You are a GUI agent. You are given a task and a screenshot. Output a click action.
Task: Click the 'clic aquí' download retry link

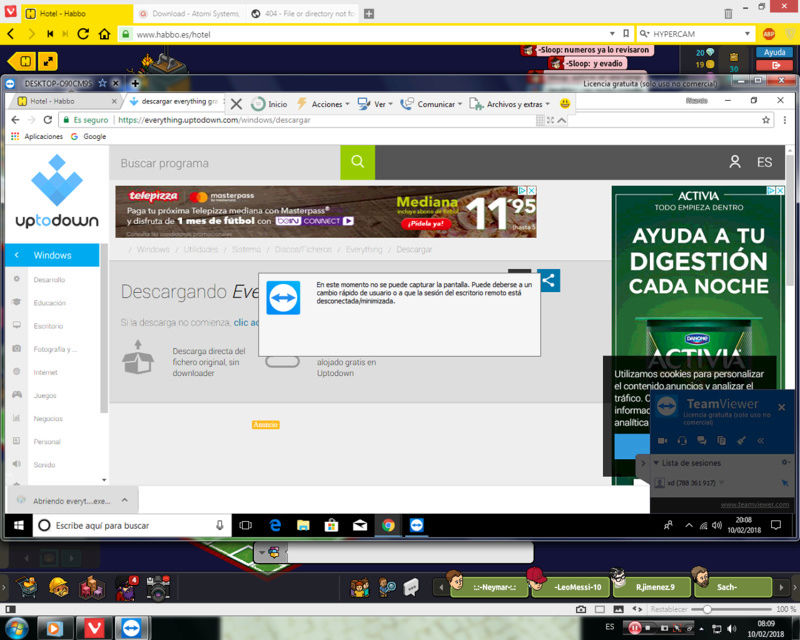[246, 323]
